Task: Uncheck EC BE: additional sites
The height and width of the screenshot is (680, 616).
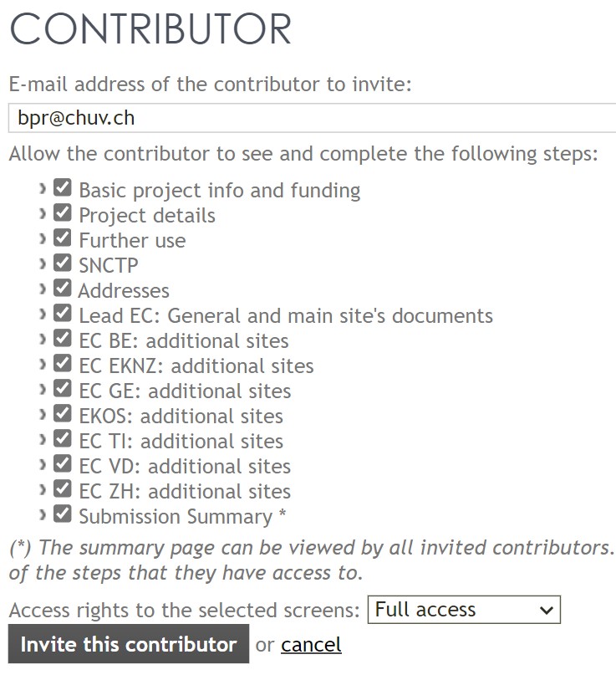Action: coord(63,339)
